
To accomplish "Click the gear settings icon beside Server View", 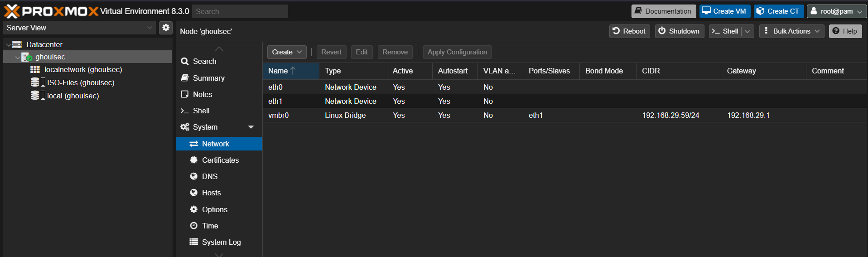I will pyautogui.click(x=166, y=28).
